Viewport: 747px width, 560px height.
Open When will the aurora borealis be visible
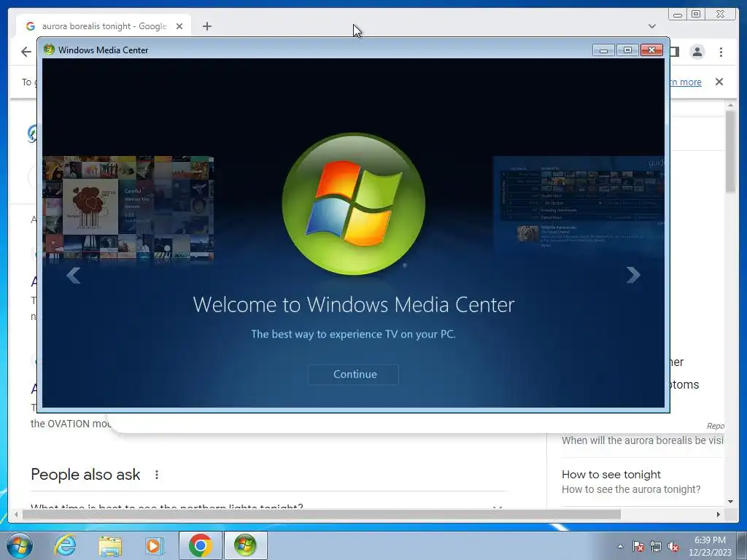[642, 440]
